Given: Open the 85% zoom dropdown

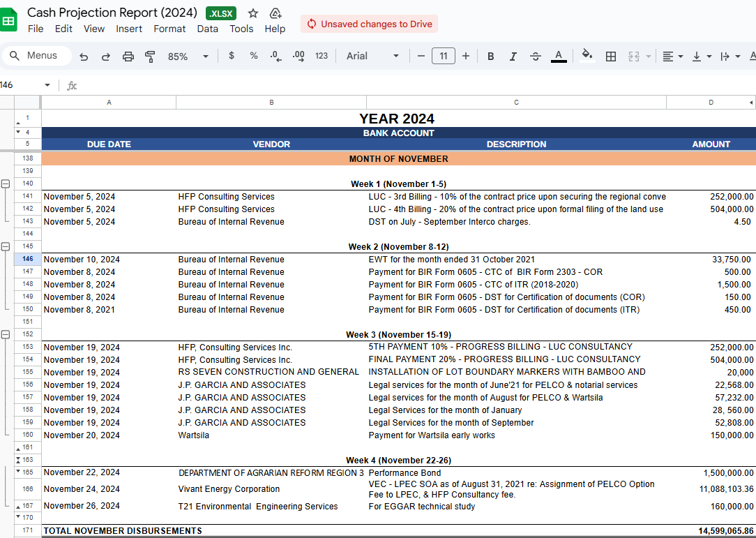Looking at the screenshot, I should click(x=188, y=57).
